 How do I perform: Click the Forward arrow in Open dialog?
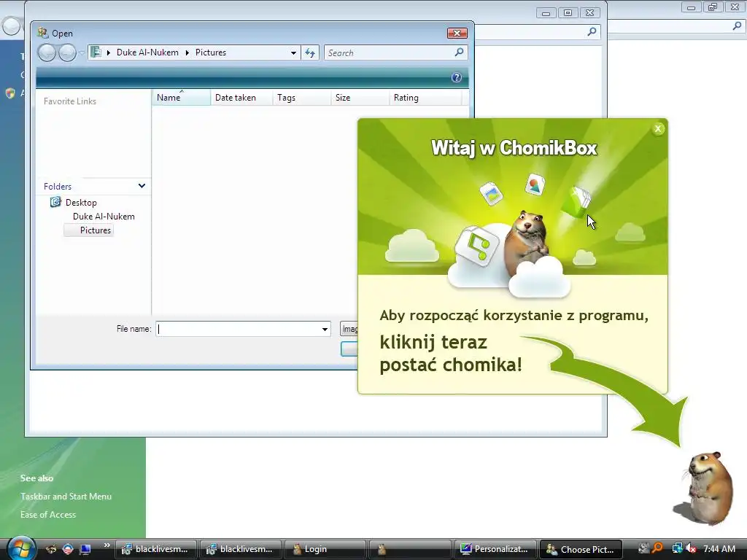pyautogui.click(x=67, y=52)
